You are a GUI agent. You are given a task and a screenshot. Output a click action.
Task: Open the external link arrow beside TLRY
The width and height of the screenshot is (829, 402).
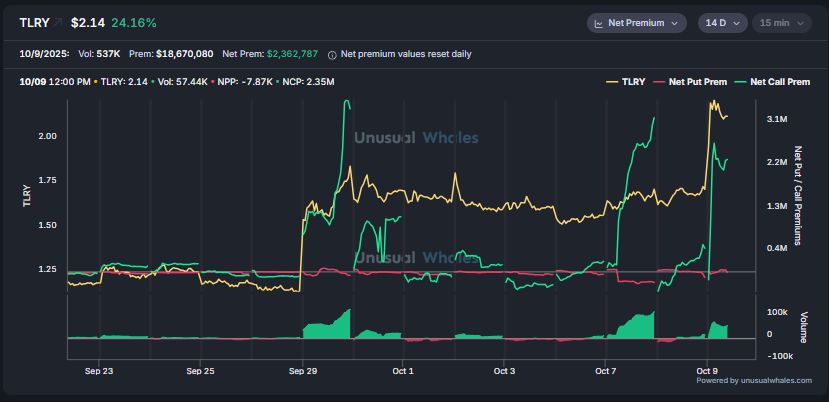58,22
